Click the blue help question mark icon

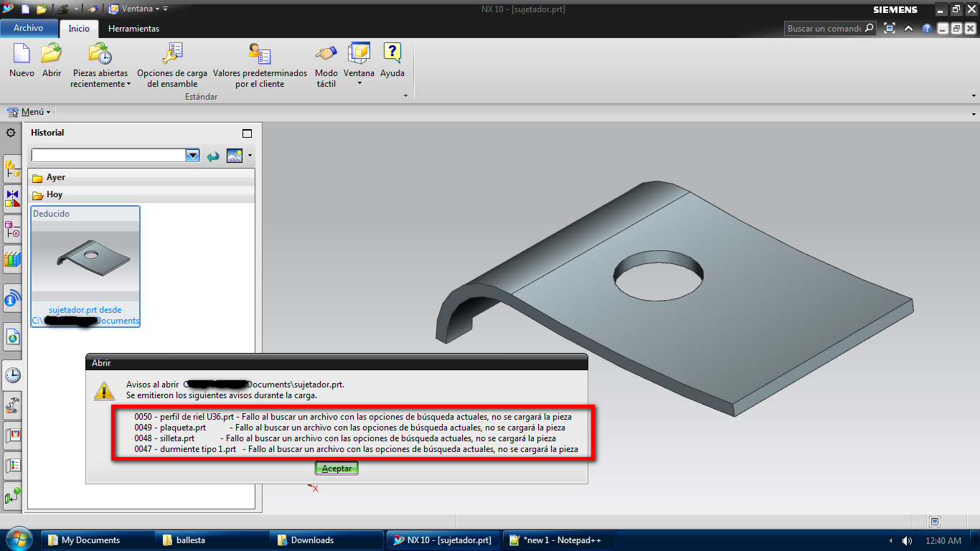click(x=927, y=29)
